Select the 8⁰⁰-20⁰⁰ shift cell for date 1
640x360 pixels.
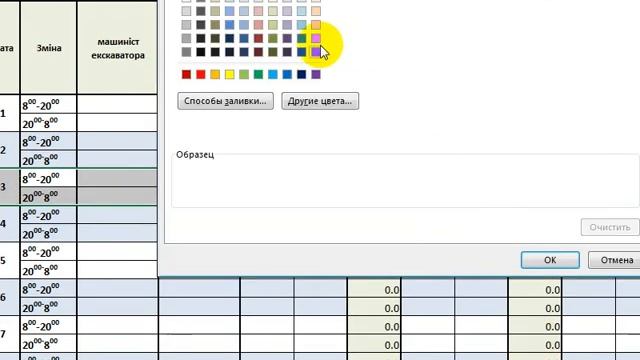[x=49, y=104]
